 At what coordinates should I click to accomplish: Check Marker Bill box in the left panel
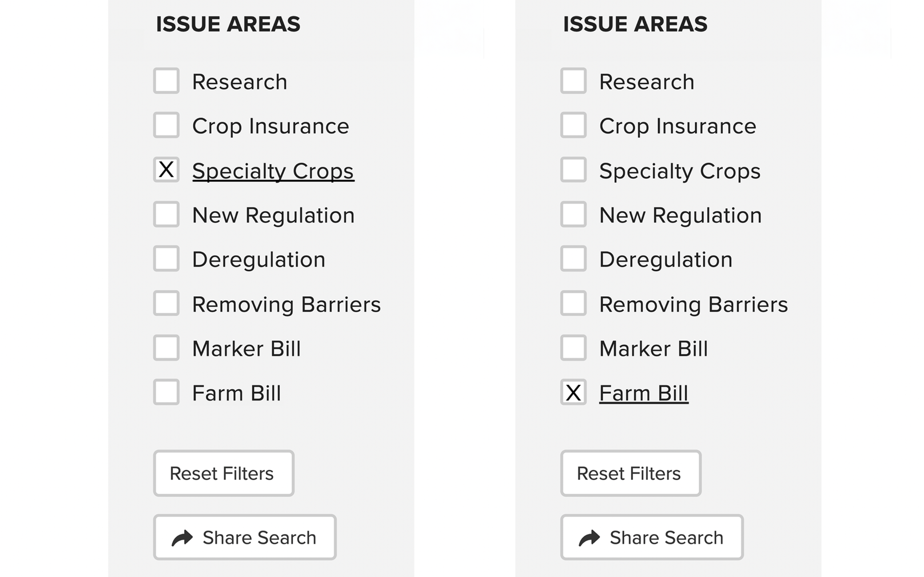point(166,348)
